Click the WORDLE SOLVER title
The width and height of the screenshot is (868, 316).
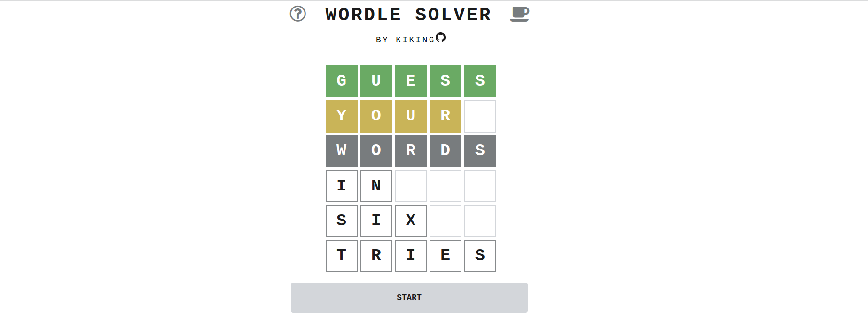click(408, 15)
